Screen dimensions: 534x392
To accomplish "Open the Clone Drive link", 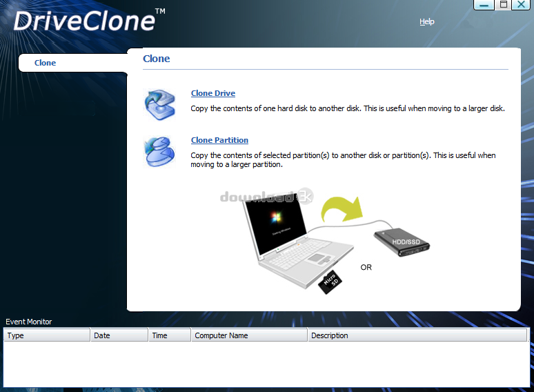I will point(213,93).
